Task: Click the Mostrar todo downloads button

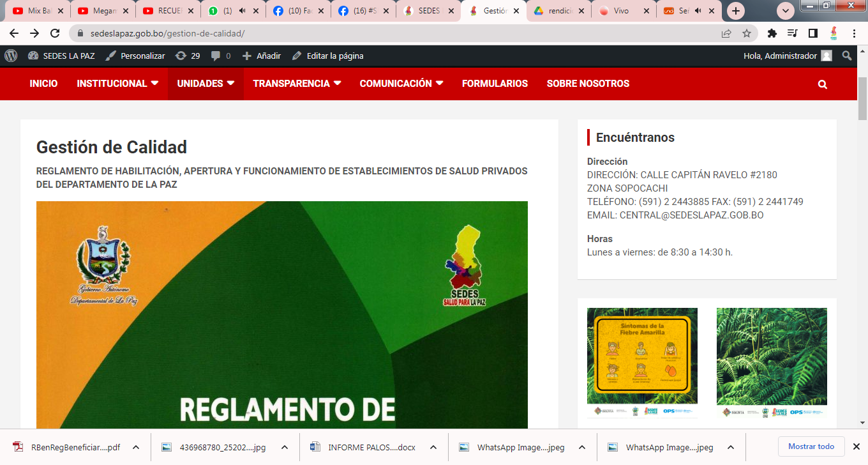Action: click(x=811, y=446)
